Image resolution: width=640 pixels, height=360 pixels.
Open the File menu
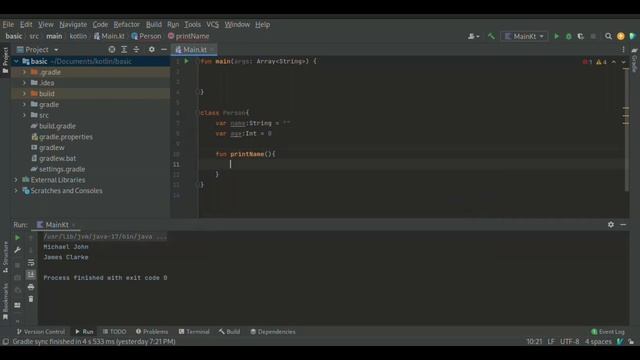(8, 24)
